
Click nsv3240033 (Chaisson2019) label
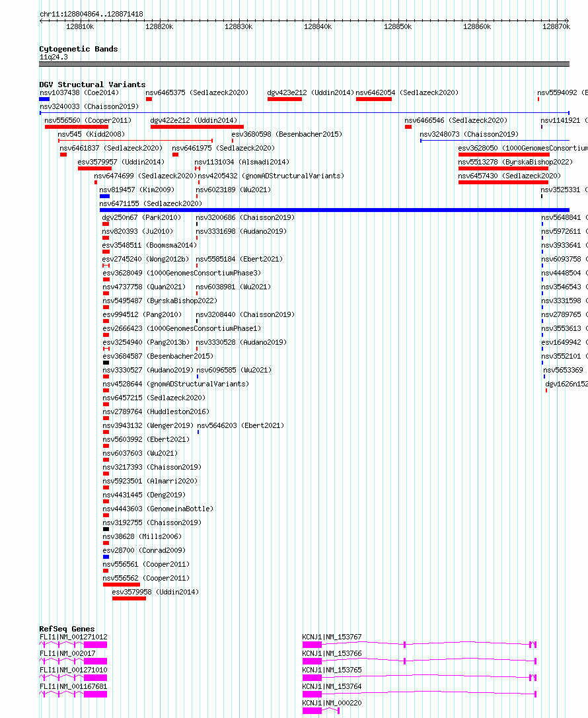click(89, 106)
